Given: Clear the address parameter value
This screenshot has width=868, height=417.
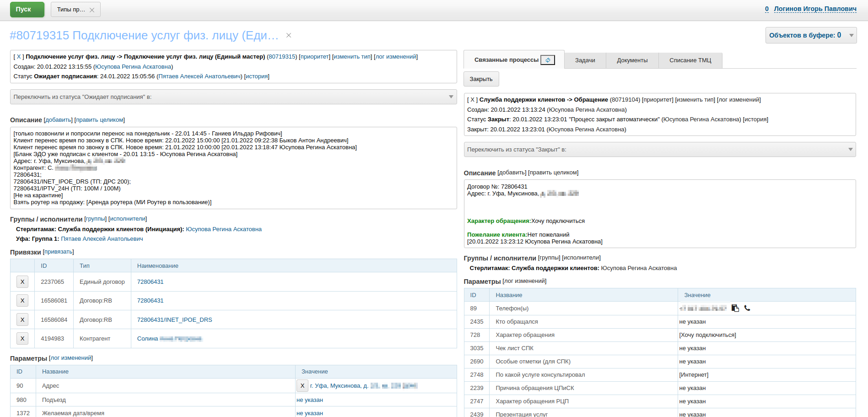Looking at the screenshot, I should click(x=302, y=386).
